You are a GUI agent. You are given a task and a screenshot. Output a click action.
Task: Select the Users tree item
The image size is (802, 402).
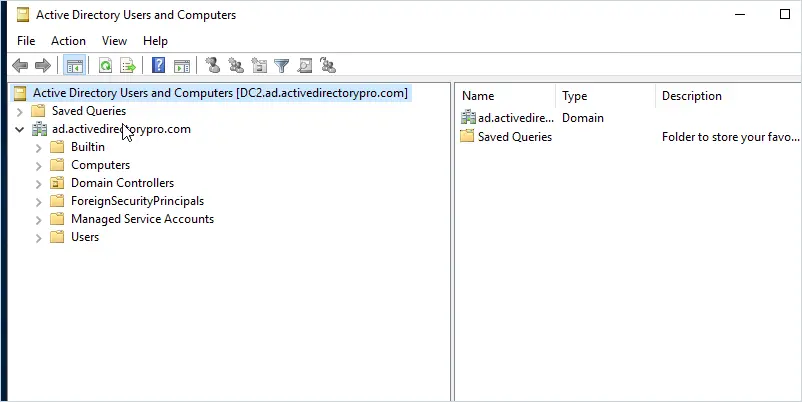coord(85,237)
